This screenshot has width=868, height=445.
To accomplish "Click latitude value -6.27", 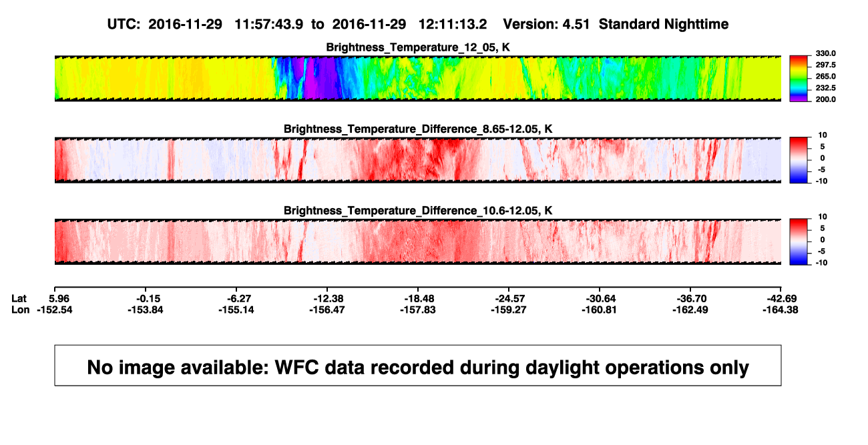I will 236,298.
